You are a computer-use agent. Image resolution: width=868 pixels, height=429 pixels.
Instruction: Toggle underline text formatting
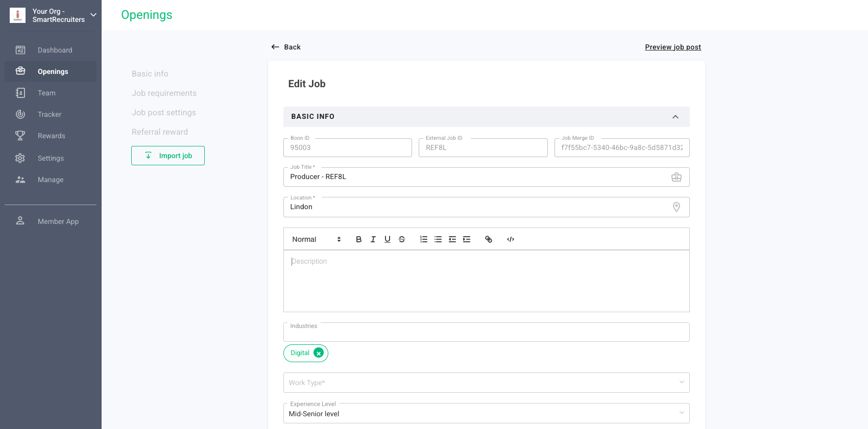[388, 239]
